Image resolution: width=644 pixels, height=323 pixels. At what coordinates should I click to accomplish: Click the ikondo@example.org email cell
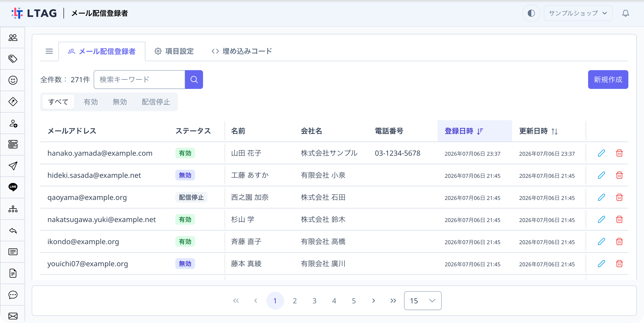83,241
